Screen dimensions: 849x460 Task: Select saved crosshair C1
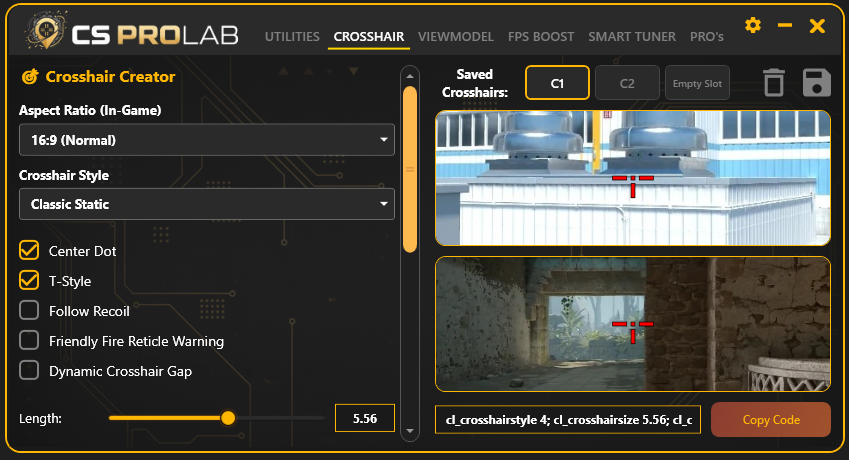[557, 83]
